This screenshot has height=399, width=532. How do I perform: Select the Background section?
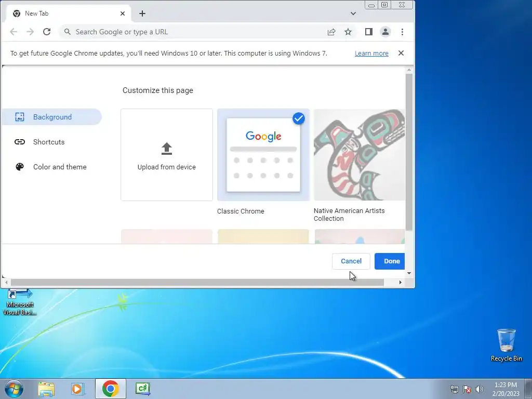[51, 117]
